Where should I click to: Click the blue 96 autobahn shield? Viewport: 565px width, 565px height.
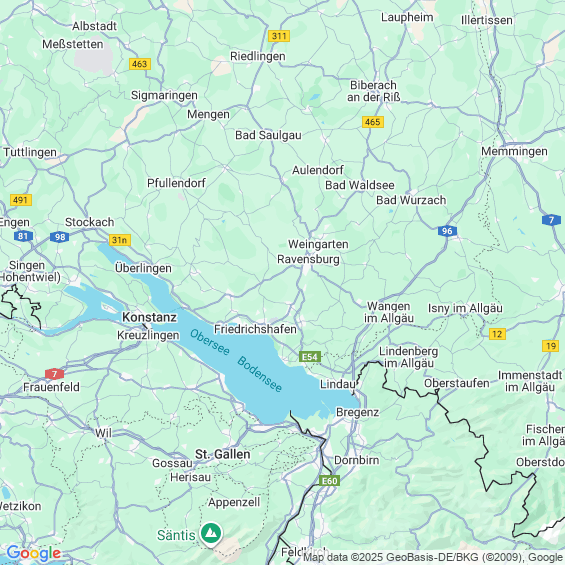(x=447, y=231)
